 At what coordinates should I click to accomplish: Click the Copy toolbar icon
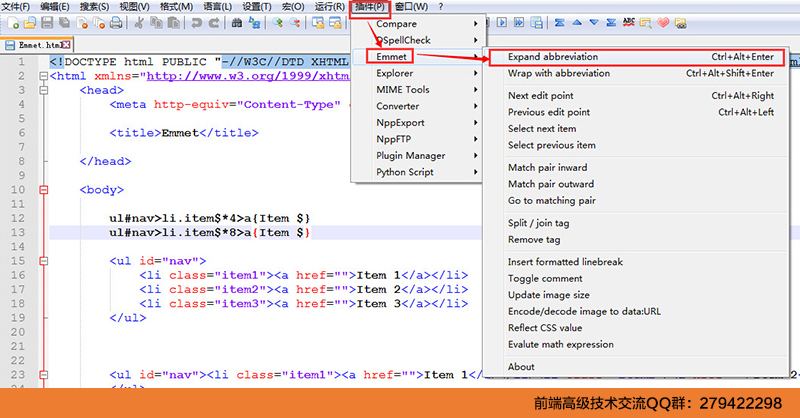156,23
